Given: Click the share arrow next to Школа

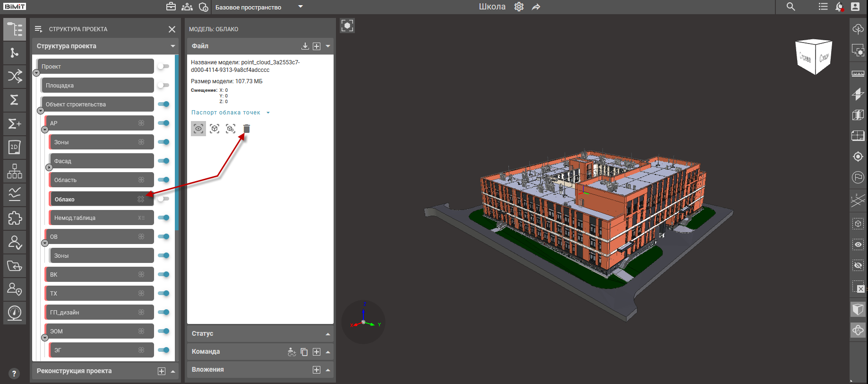Looking at the screenshot, I should click(x=536, y=7).
